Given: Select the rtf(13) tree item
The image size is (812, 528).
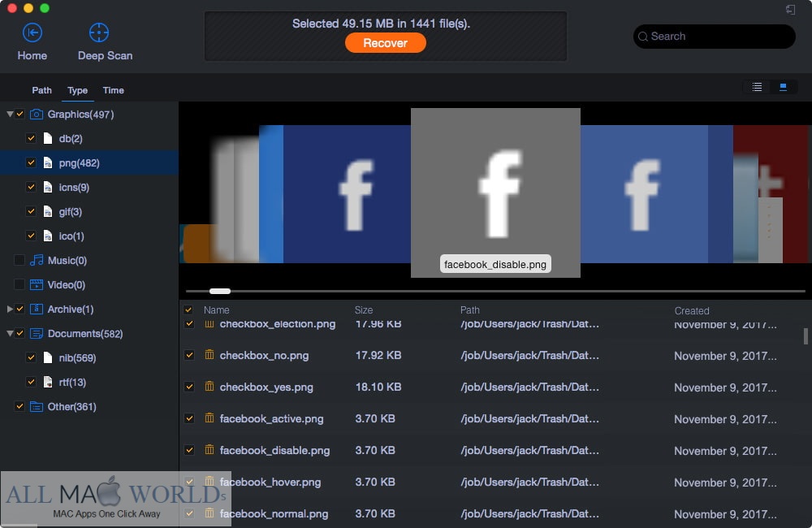Looking at the screenshot, I should pos(72,382).
